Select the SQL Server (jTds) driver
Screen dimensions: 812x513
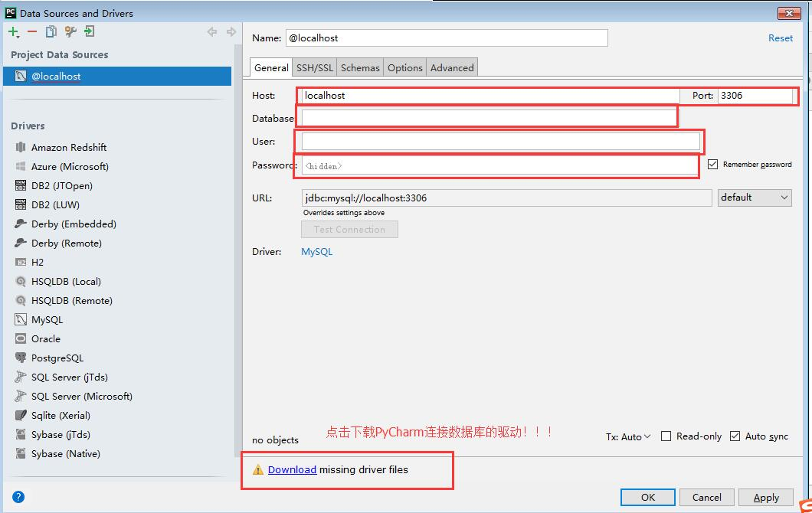click(70, 377)
